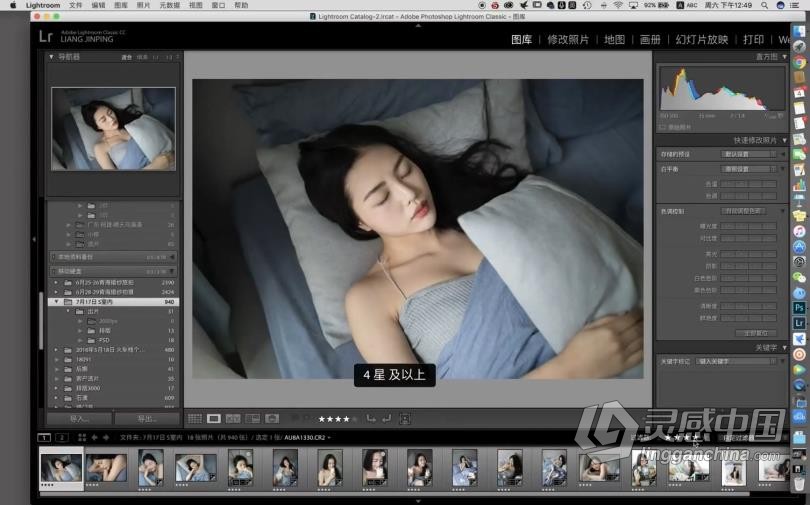Open 图库 menu in menu bar
This screenshot has height=505, width=810.
121,5
